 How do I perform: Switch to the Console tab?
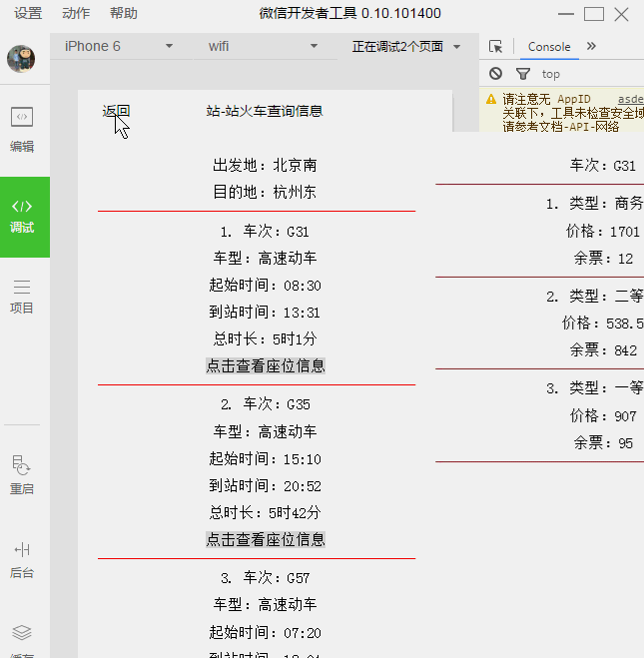549,47
